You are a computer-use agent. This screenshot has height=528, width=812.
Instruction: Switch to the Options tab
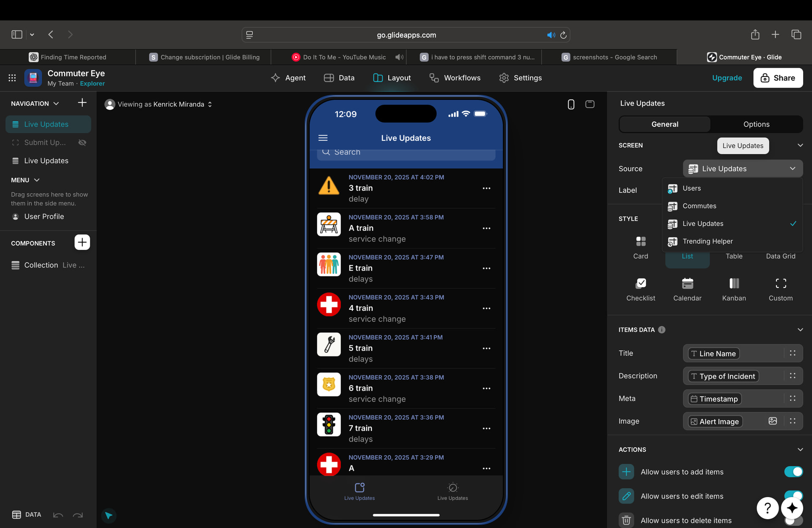(x=756, y=124)
